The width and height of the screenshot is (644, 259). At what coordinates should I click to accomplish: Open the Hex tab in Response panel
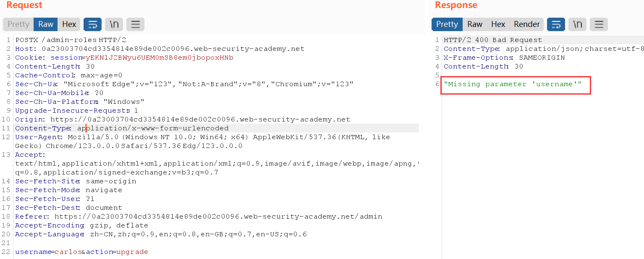[x=498, y=24]
